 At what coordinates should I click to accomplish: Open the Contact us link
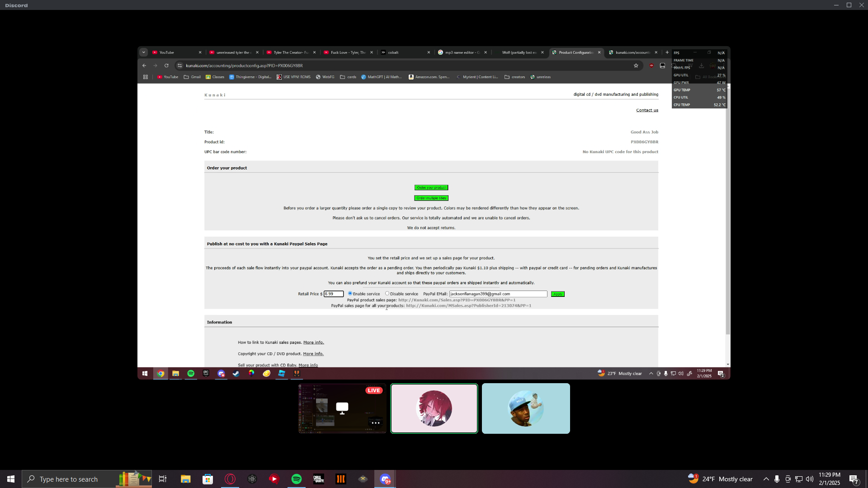coord(647,110)
